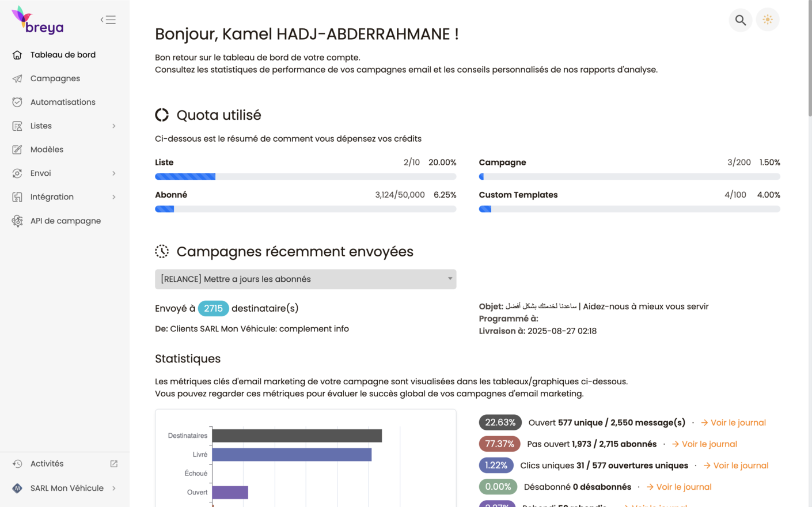This screenshot has width=812, height=507.
Task: Expand the Envoi submenu
Action: [114, 173]
